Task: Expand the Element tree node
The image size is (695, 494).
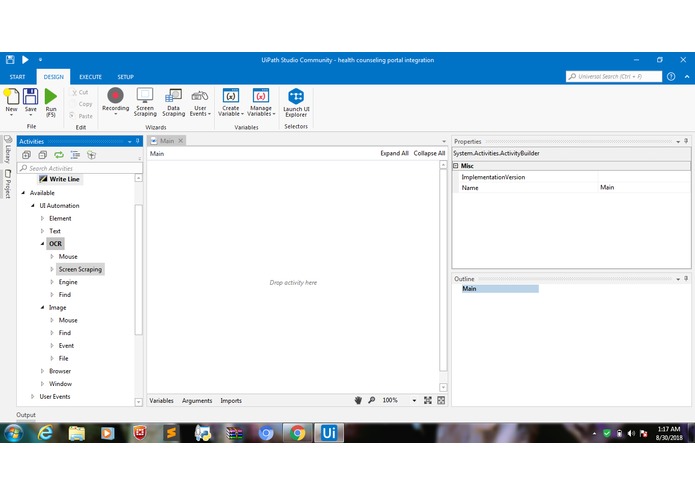Action: click(43, 218)
